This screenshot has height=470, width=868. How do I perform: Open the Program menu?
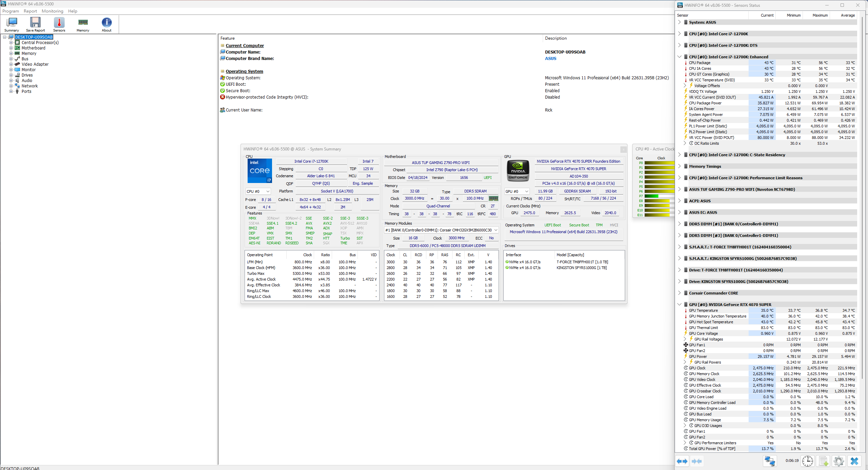(x=11, y=11)
